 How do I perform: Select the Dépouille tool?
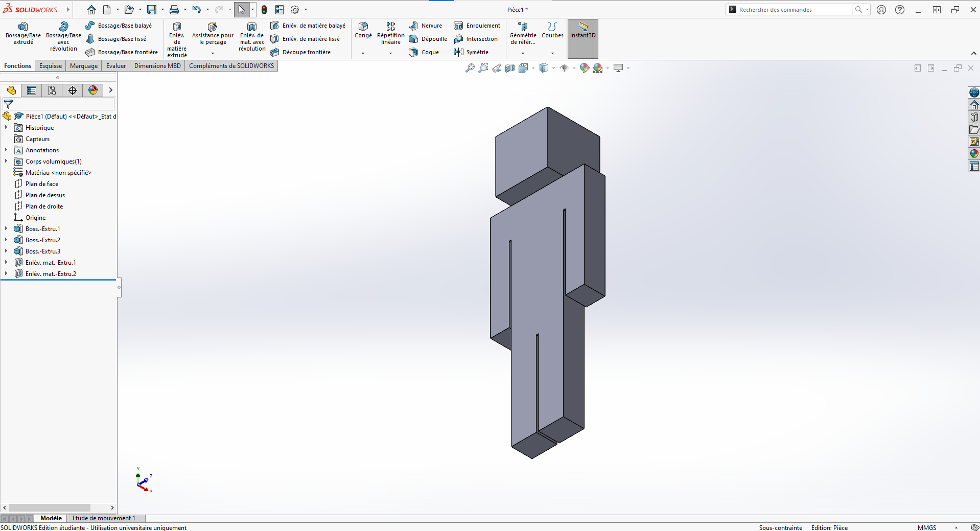coord(428,39)
